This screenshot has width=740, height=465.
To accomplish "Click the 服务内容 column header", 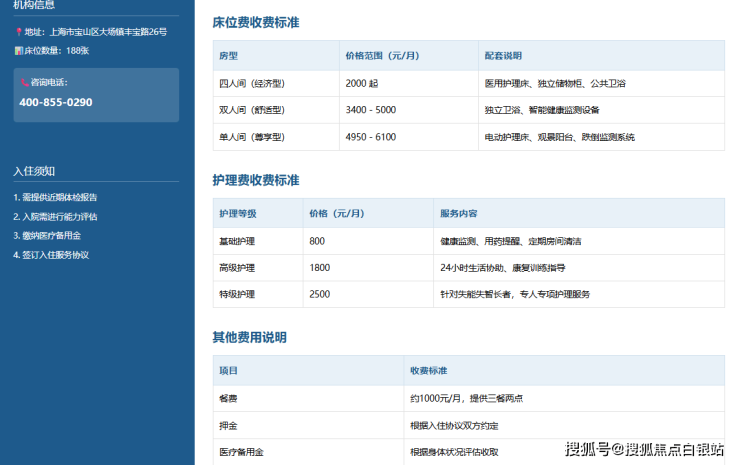I will tap(579, 213).
